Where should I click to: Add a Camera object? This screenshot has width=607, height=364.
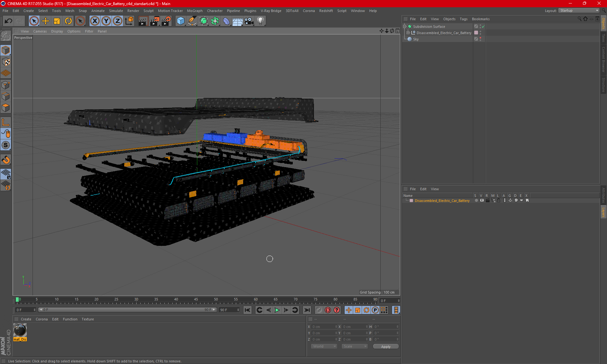click(x=249, y=21)
